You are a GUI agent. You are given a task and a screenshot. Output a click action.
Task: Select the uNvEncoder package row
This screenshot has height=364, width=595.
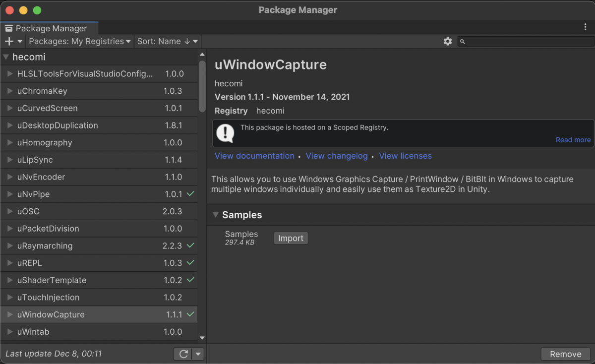tap(99, 177)
